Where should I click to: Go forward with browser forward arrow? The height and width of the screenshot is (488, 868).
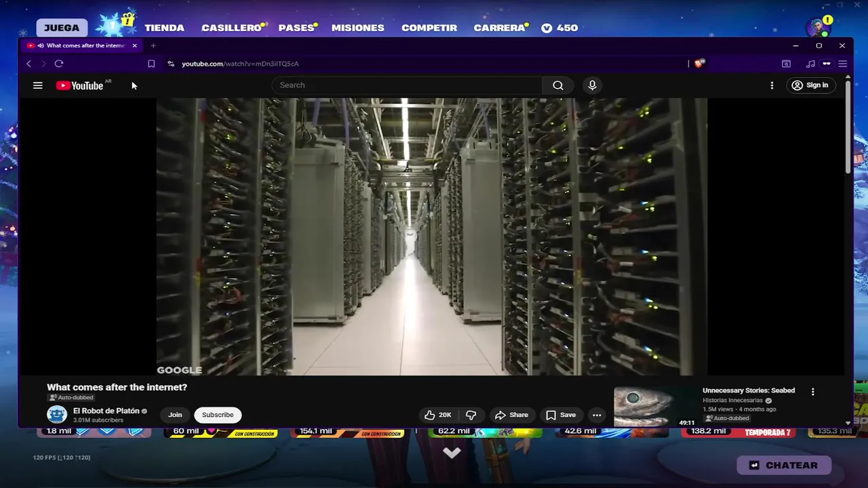(43, 64)
